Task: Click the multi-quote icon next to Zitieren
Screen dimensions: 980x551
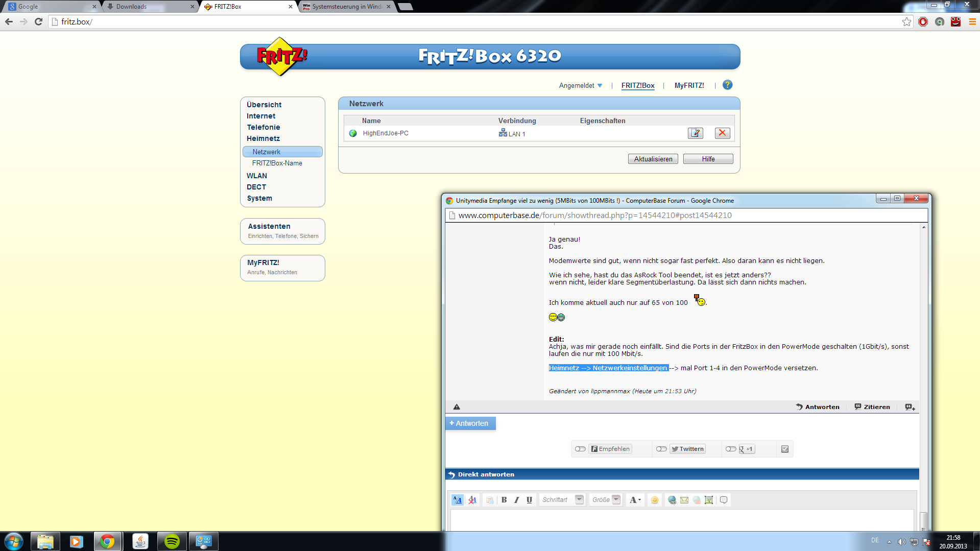Action: (x=910, y=407)
